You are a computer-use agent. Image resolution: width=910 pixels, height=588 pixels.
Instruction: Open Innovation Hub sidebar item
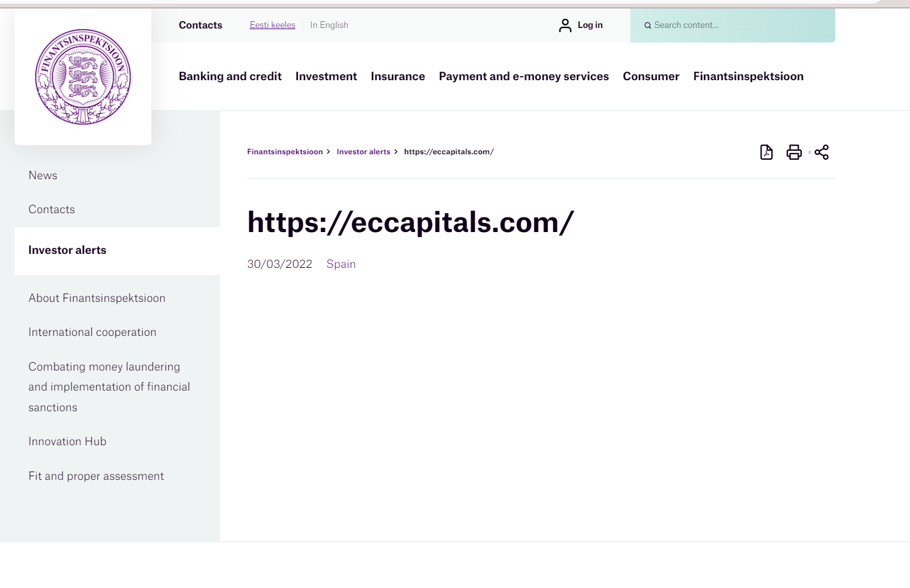coord(67,442)
